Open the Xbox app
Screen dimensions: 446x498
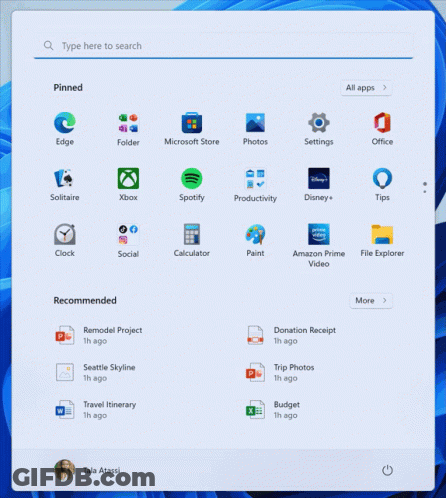coord(128,185)
